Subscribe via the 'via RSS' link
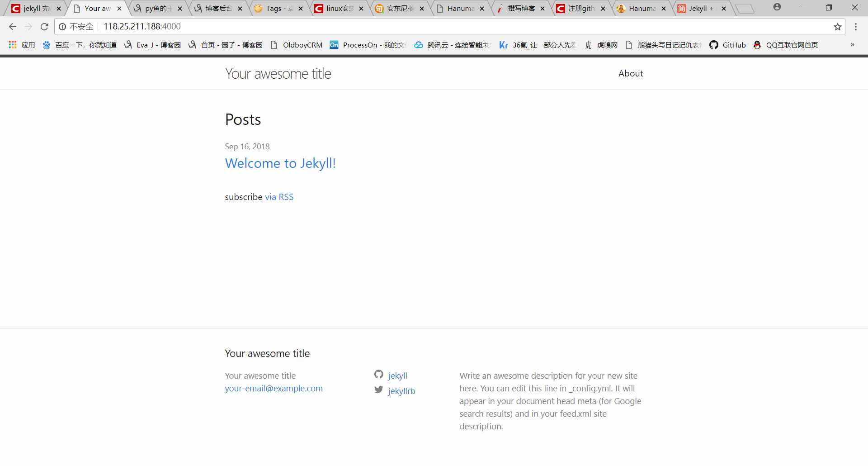The image size is (868, 466). coord(279,197)
